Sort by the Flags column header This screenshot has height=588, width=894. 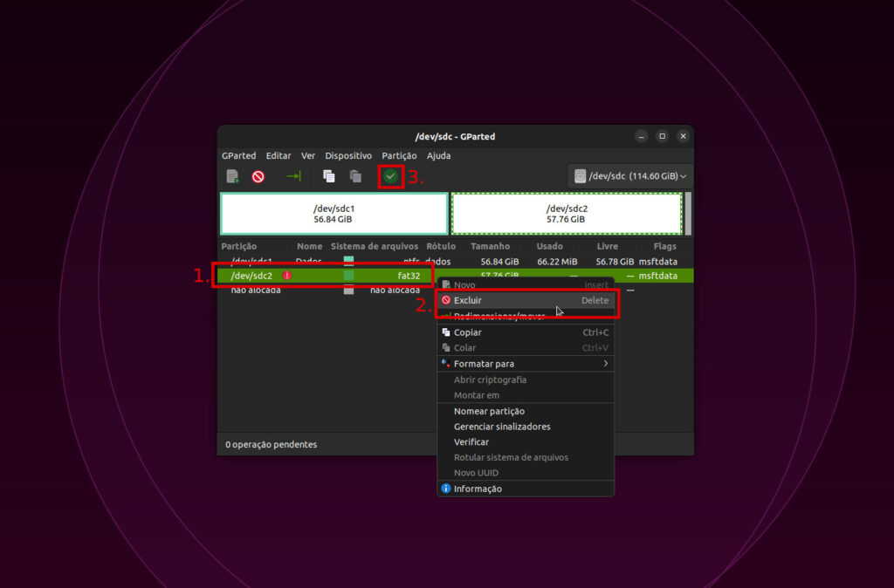[x=664, y=246]
